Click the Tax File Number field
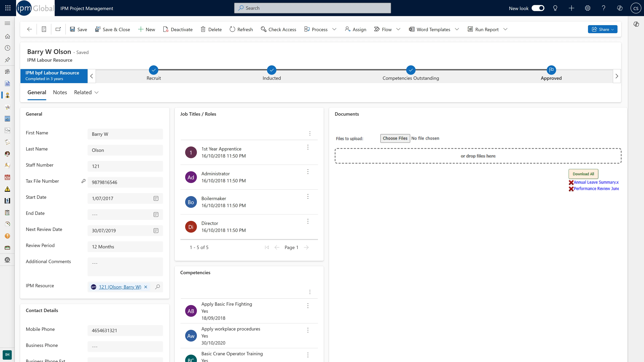The height and width of the screenshot is (362, 644). pos(125,182)
